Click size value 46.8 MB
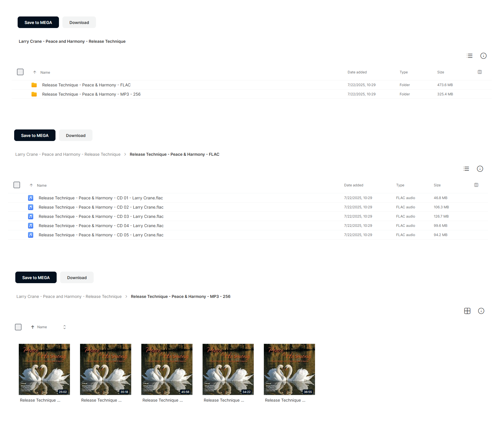504x423 pixels. click(440, 198)
